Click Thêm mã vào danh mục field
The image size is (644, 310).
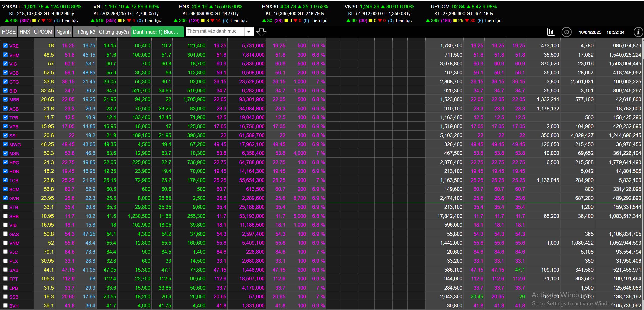pyautogui.click(x=215, y=31)
